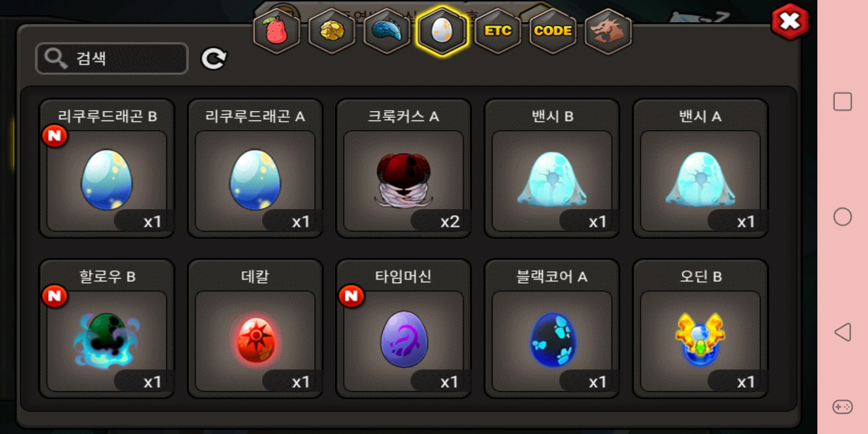Pick the 밴시 A ghost egg
Viewport: 868px width, 434px height.
point(700,168)
